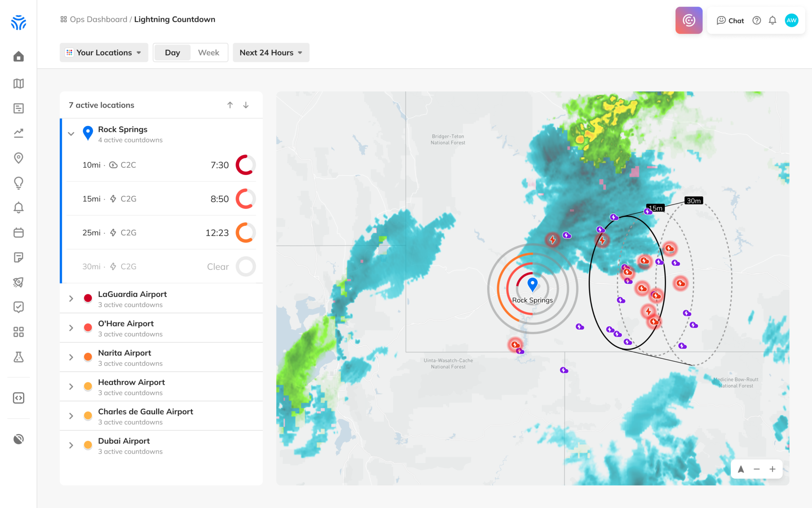This screenshot has width=812, height=508.
Task: Click the 12:23 countdown progress ring
Action: (246, 233)
